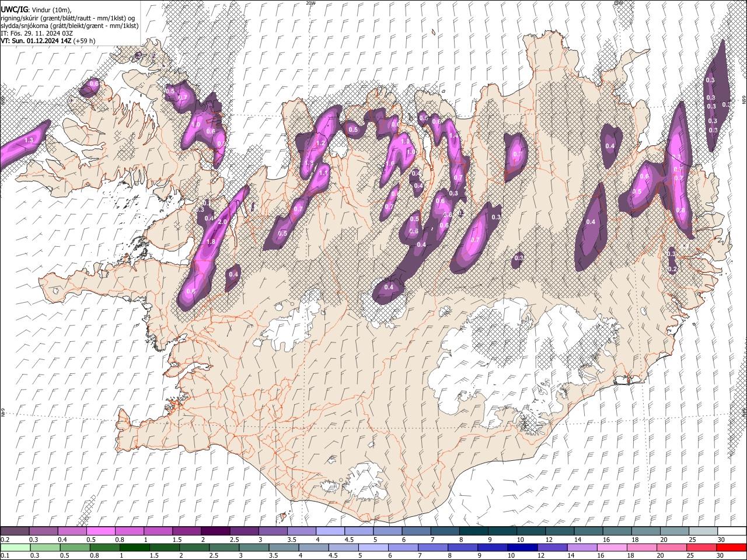Click the 20W longitude label on the map border
Image resolution: width=747 pixels, height=560 pixels.
point(310,3)
